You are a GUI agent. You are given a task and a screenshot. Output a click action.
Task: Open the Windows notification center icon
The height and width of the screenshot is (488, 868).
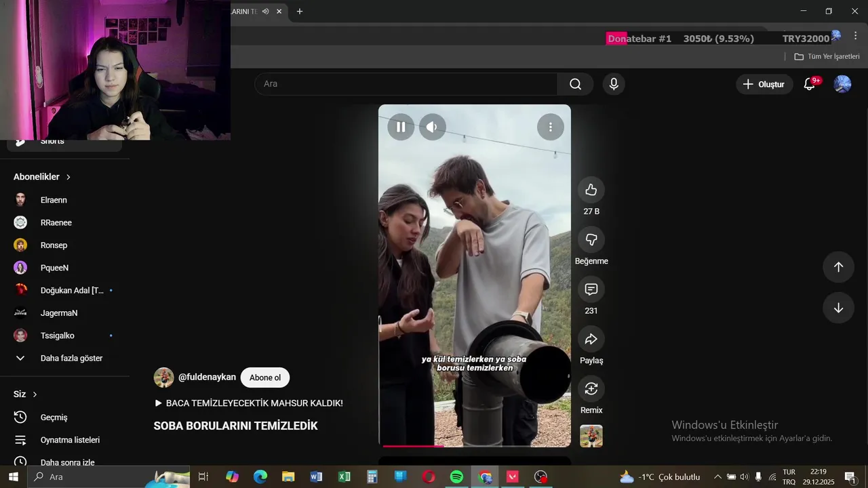coord(850,477)
